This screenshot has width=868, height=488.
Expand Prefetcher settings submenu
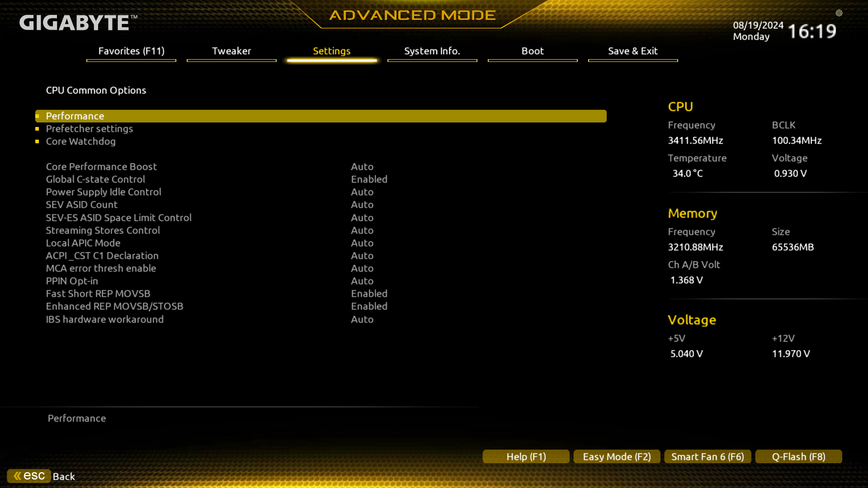pos(90,129)
